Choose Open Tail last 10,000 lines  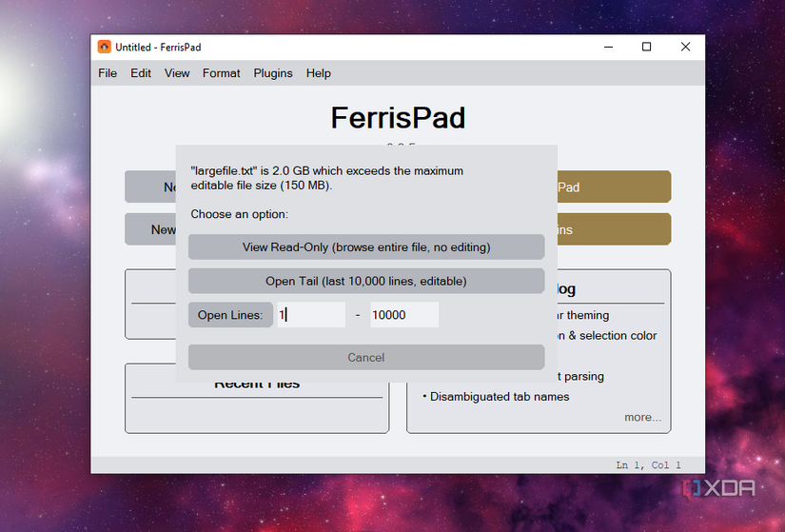click(x=366, y=281)
